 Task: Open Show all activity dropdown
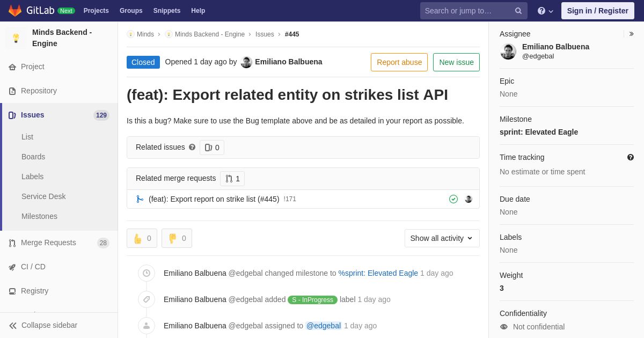[x=442, y=238]
